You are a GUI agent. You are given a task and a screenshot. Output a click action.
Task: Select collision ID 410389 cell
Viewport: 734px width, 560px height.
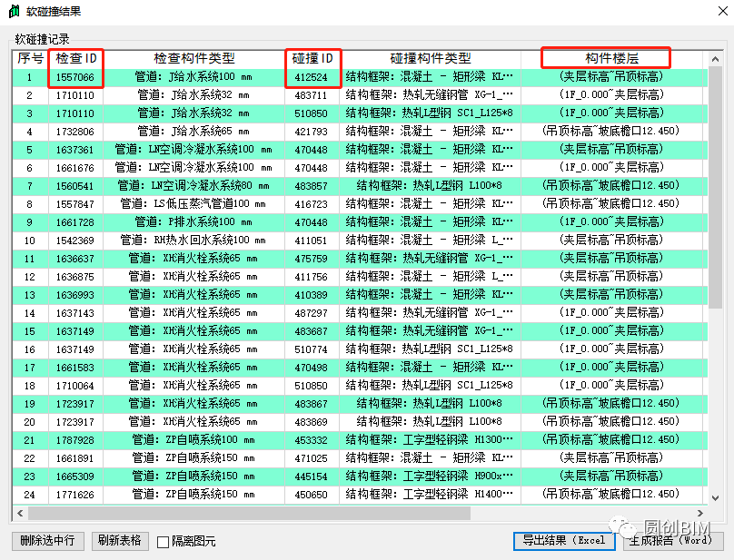tap(312, 295)
